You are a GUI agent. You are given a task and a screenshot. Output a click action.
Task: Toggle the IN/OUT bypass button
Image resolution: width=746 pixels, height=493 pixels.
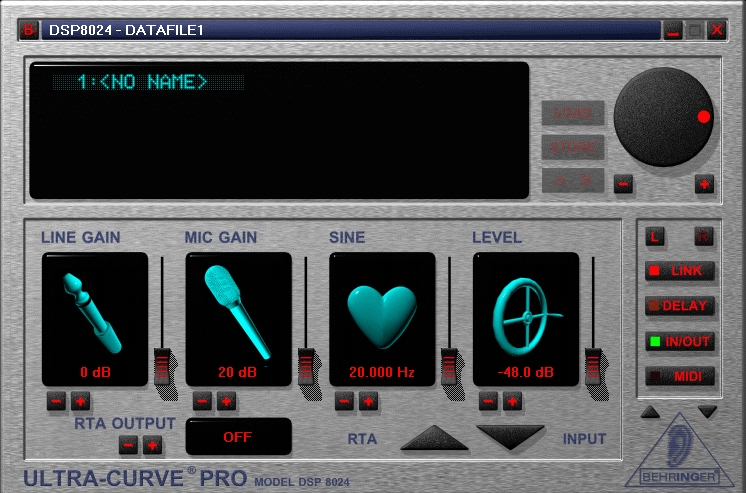tap(680, 341)
